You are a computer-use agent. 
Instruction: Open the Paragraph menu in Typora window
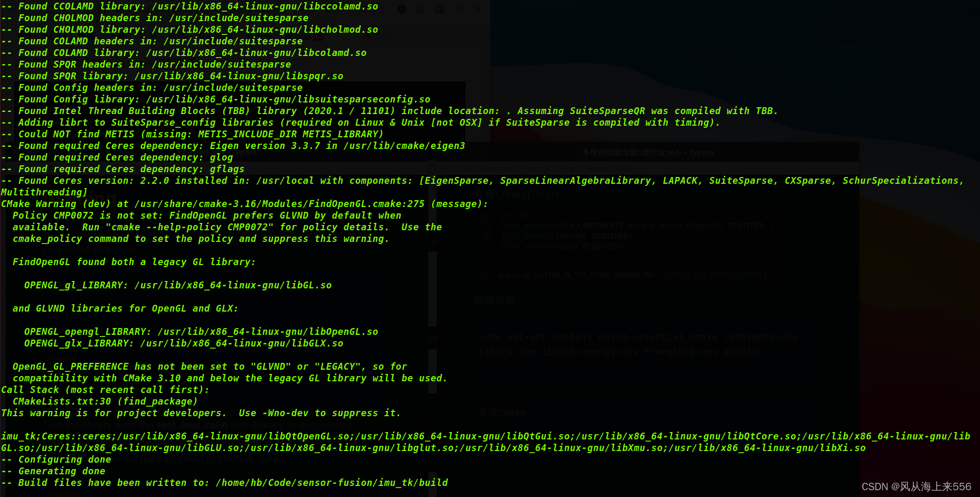click(x=499, y=168)
